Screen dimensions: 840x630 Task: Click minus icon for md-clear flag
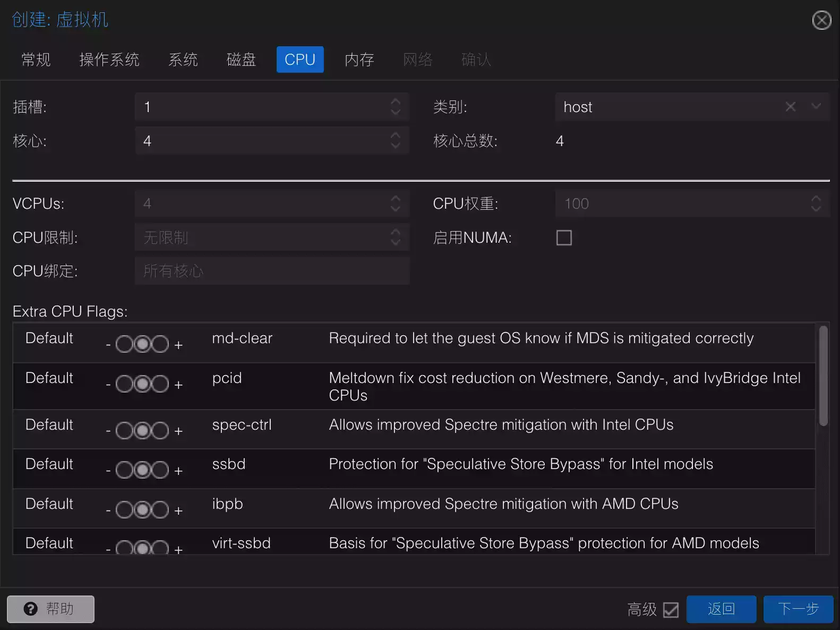[108, 345]
